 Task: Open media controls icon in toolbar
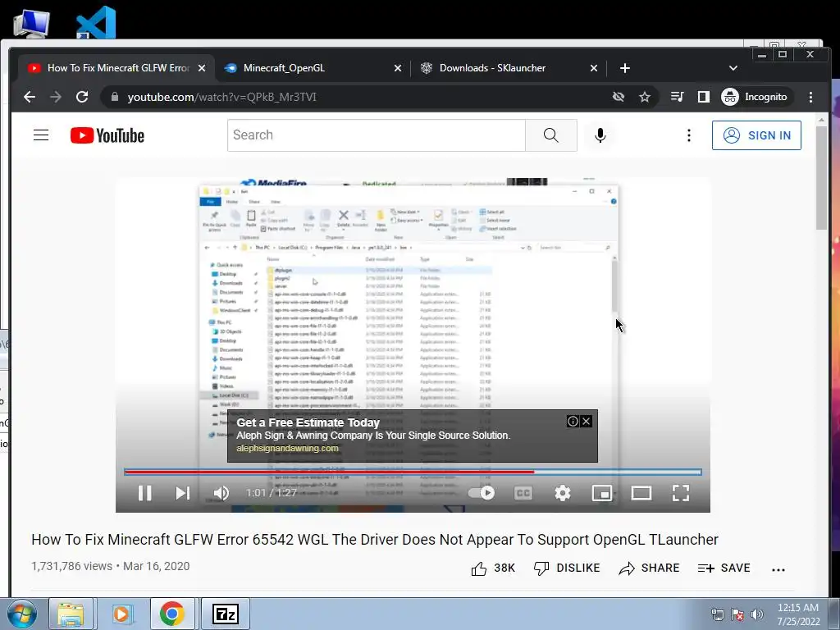(x=677, y=97)
